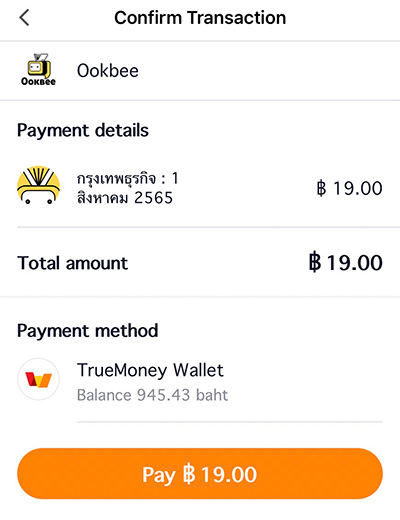Tap the baht symbol on Pay button
The height and width of the screenshot is (520, 400).
click(x=189, y=474)
